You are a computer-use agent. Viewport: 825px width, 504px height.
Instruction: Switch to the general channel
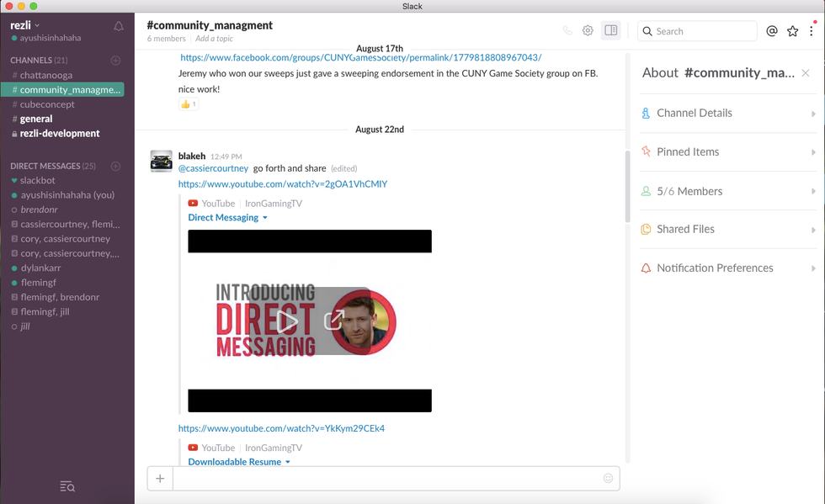pos(36,119)
